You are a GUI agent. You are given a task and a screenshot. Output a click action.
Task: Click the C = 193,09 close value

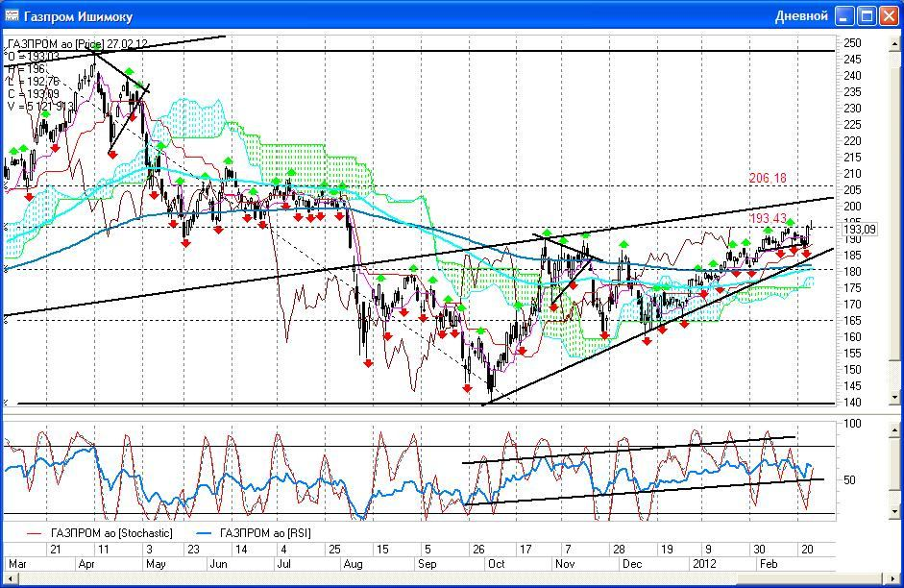(34, 94)
